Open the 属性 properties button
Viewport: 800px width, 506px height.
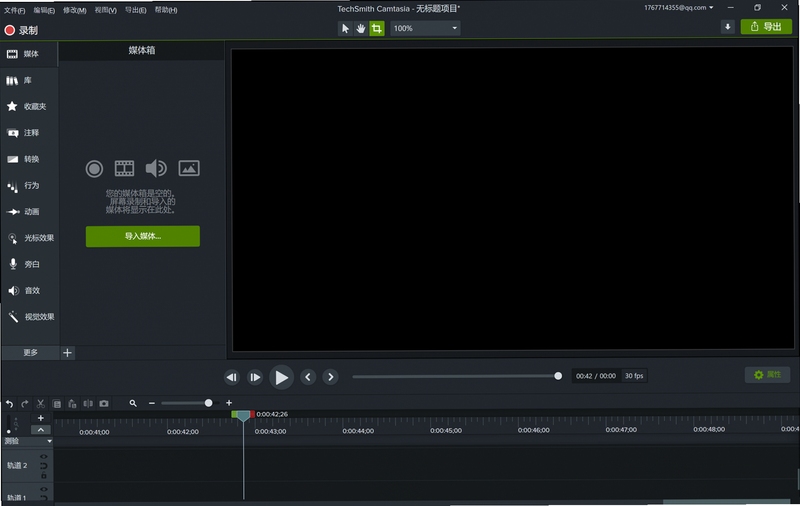point(767,375)
